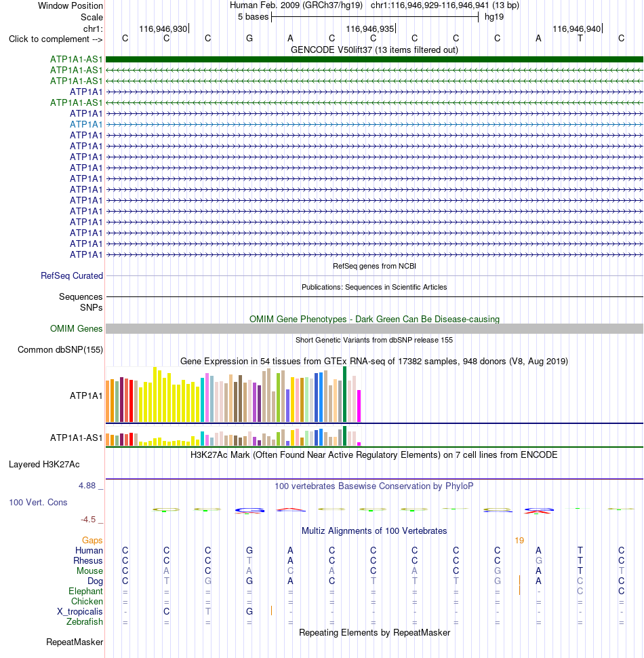This screenshot has width=644, height=658.
Task: Click the G base in the reference sequence row
Action: pyautogui.click(x=249, y=39)
